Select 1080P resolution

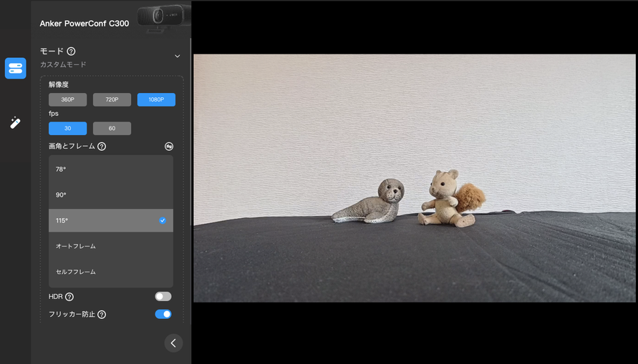pos(156,99)
